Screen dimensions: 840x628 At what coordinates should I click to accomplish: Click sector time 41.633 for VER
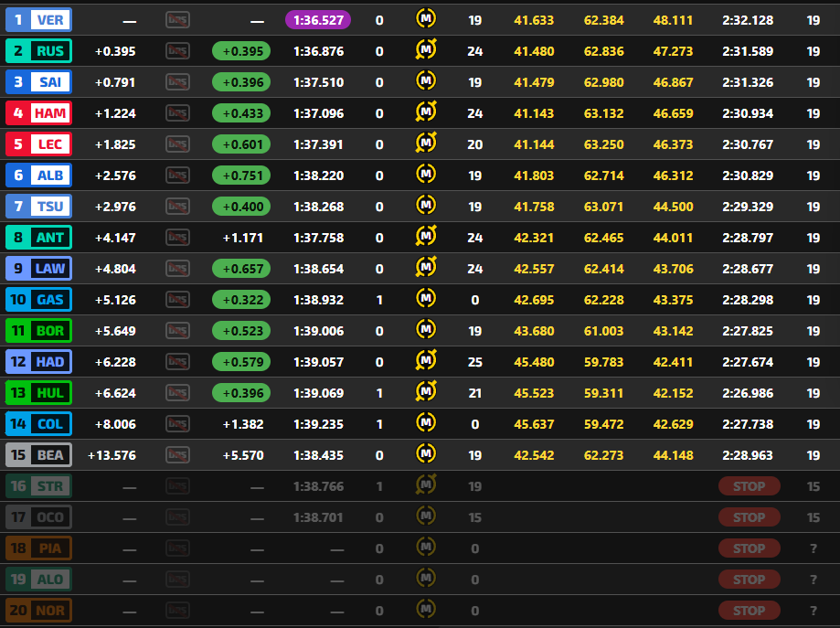[x=534, y=20]
